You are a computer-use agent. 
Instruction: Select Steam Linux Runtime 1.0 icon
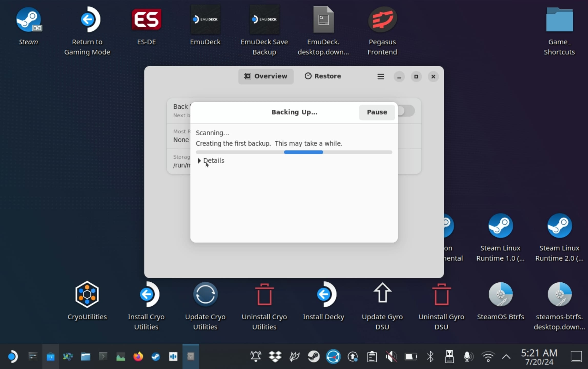point(500,237)
